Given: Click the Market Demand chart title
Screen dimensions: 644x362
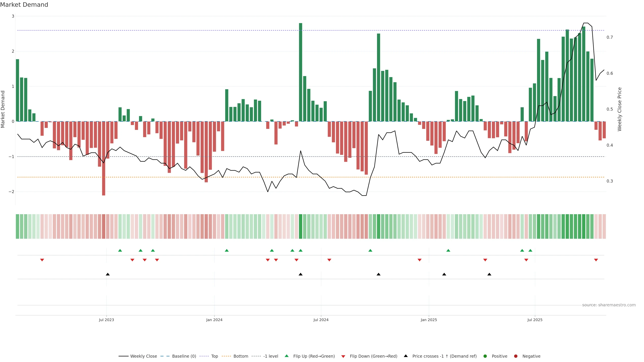Looking at the screenshot, I should [x=24, y=5].
